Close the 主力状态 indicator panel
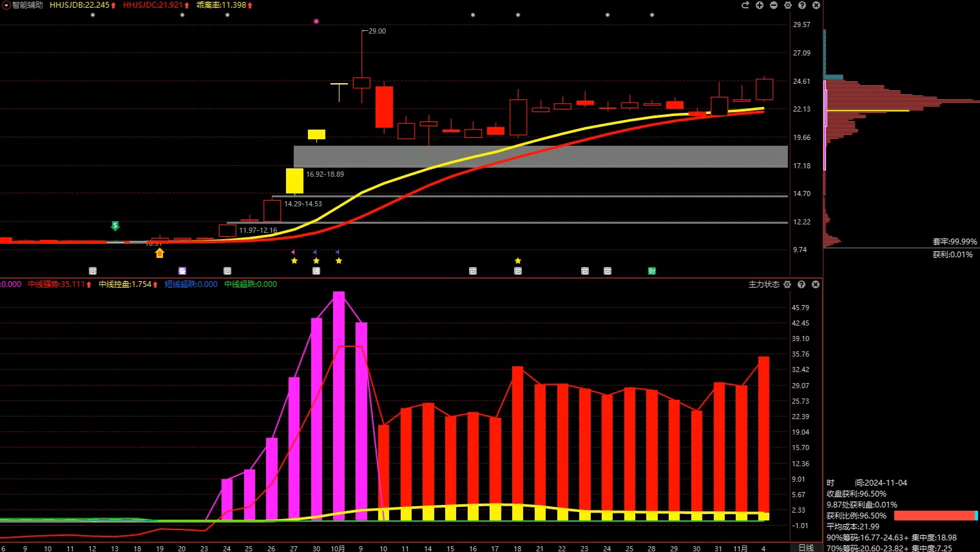Image resolution: width=980 pixels, height=552 pixels. 816,284
